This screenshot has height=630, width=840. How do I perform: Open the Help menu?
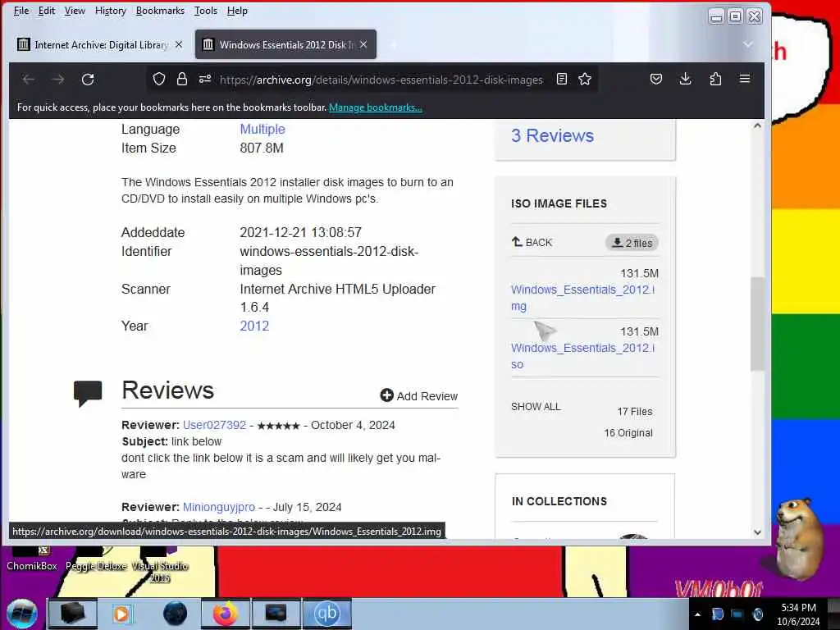[x=237, y=11]
